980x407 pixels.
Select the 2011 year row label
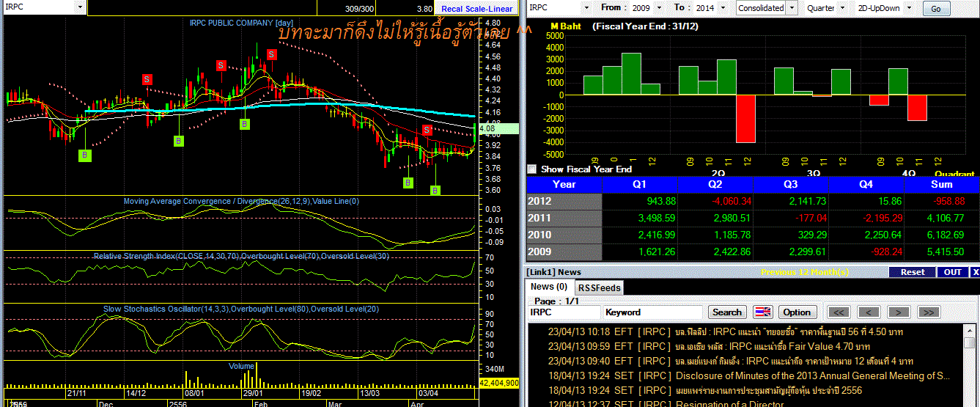[564, 218]
